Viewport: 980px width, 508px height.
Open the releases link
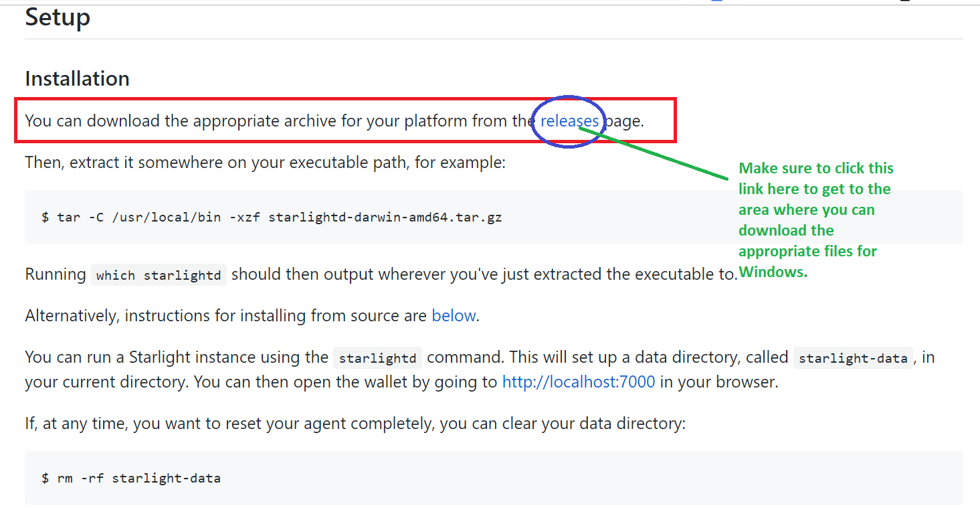pos(569,121)
